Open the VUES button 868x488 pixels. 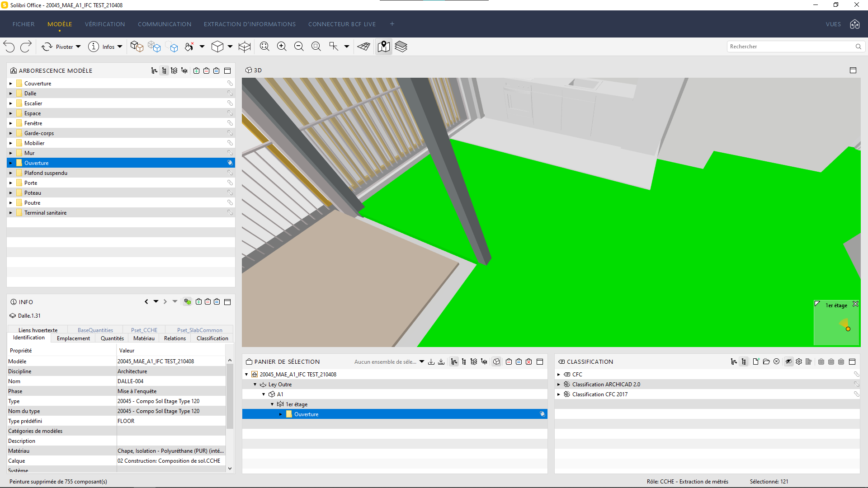point(833,24)
